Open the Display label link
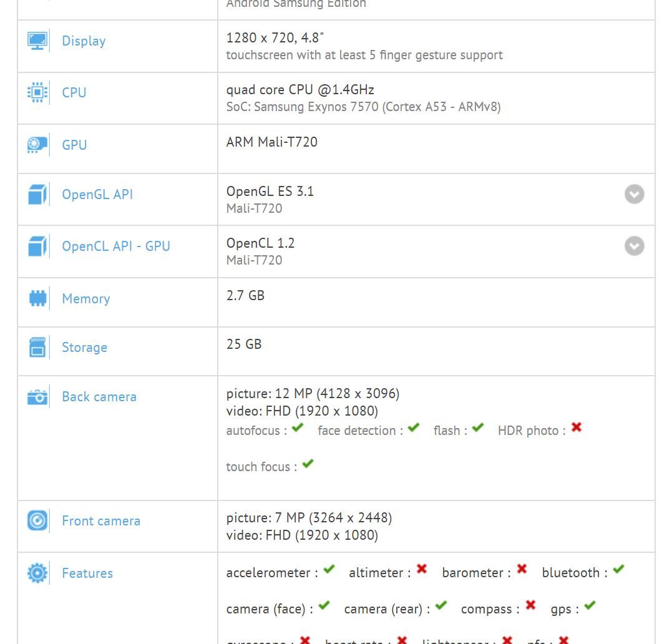The image size is (667, 644). [x=84, y=41]
